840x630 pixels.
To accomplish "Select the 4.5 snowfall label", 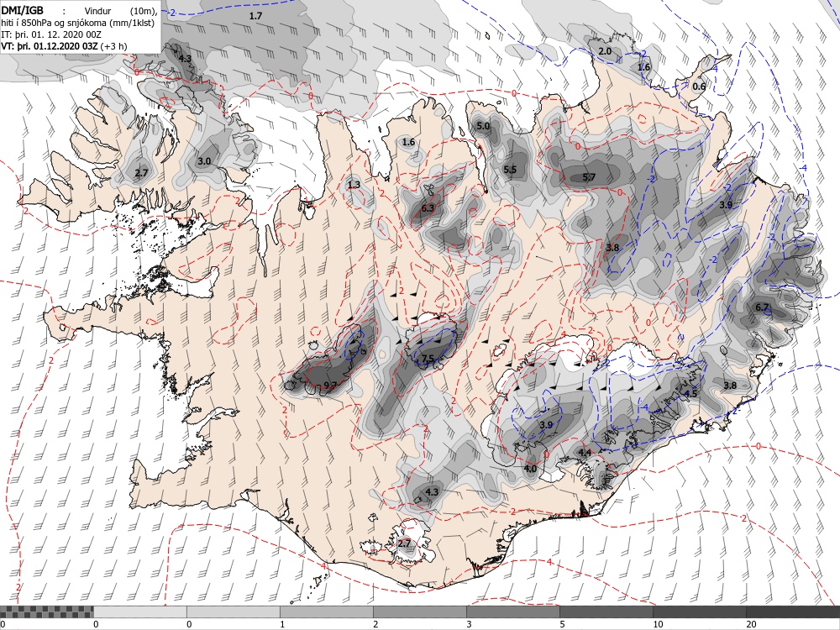I will pyautogui.click(x=691, y=394).
